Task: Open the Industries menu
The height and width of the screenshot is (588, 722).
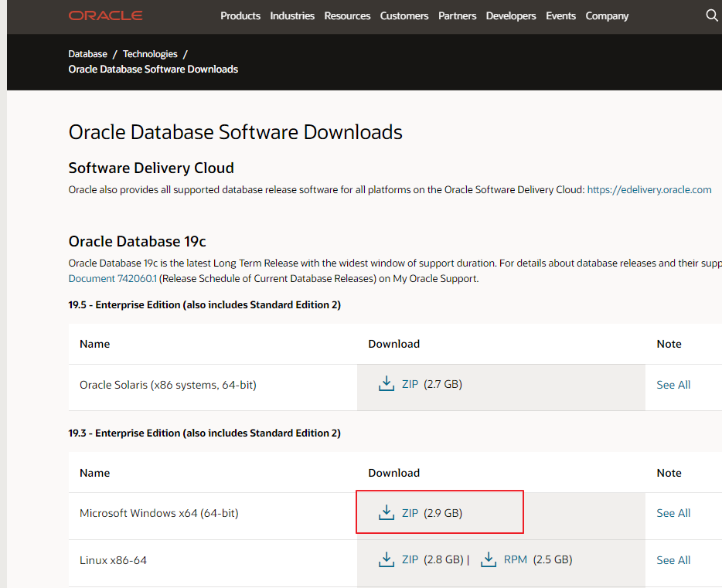Action: pyautogui.click(x=292, y=15)
